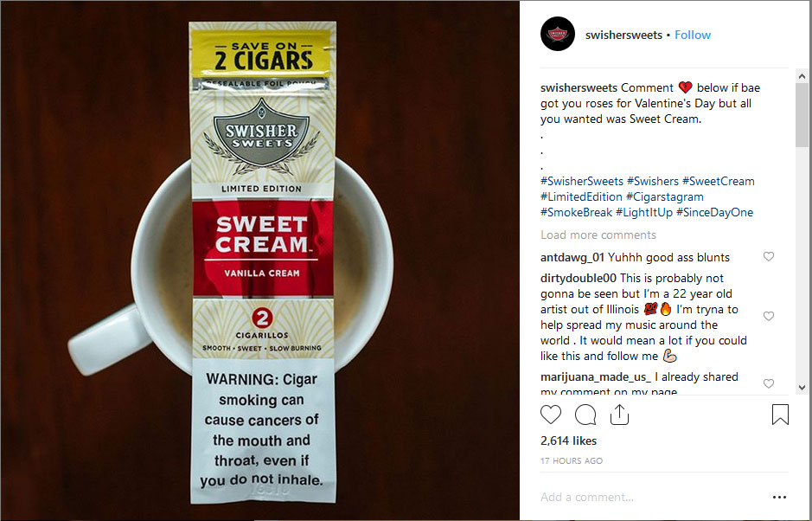The height and width of the screenshot is (521, 812).
Task: Open the Sweet Cream cigar post image
Action: [260, 260]
